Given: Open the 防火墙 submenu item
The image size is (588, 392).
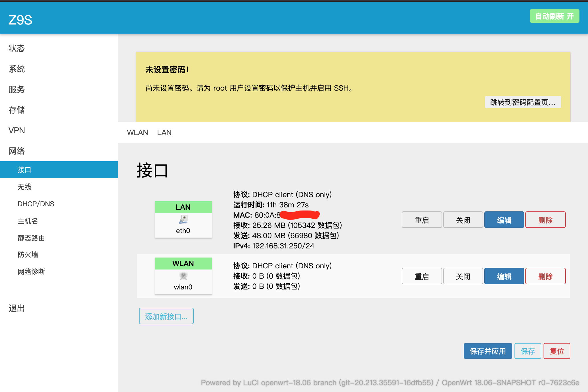Looking at the screenshot, I should click(x=28, y=255).
